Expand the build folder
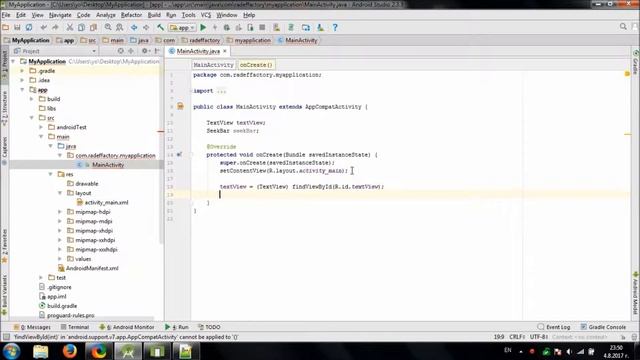Image resolution: width=640 pixels, height=360 pixels. pyautogui.click(x=32, y=99)
